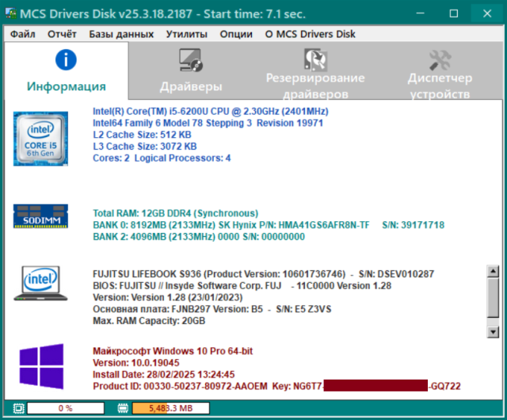Click the Product ID: 00330-50237-80972-AAOEM text

tap(180, 386)
